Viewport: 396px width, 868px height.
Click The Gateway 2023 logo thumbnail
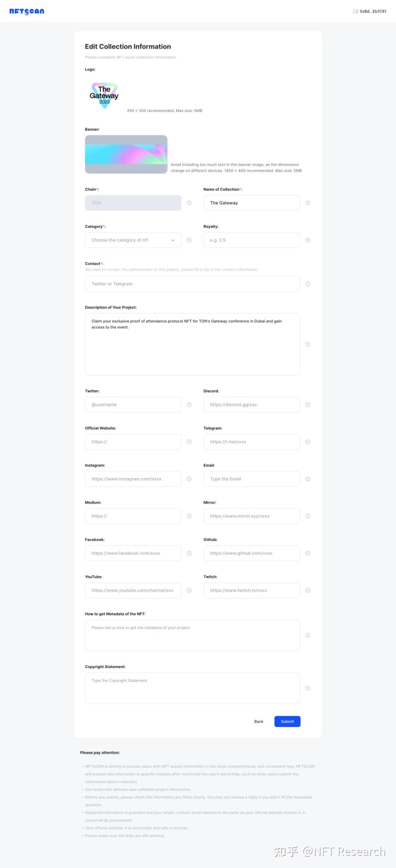pyautogui.click(x=104, y=95)
